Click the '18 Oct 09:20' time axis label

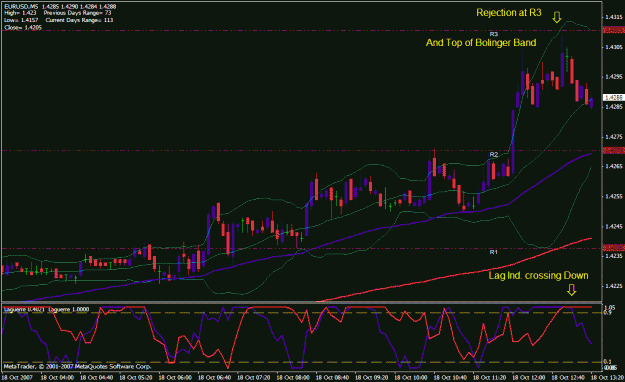click(x=371, y=377)
